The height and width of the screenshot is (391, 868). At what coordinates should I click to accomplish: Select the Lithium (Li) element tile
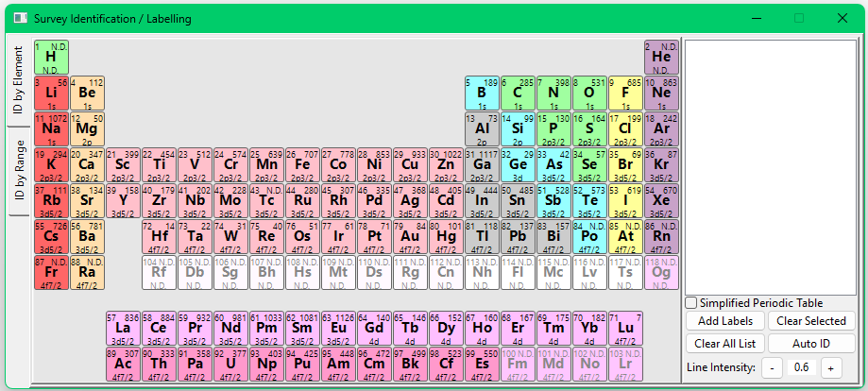[52, 93]
